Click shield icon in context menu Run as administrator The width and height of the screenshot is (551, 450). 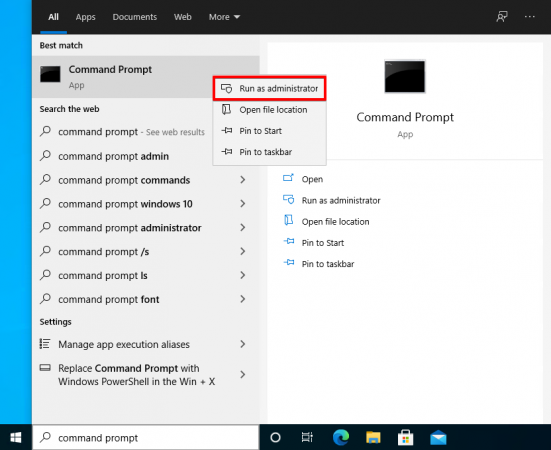tap(227, 88)
